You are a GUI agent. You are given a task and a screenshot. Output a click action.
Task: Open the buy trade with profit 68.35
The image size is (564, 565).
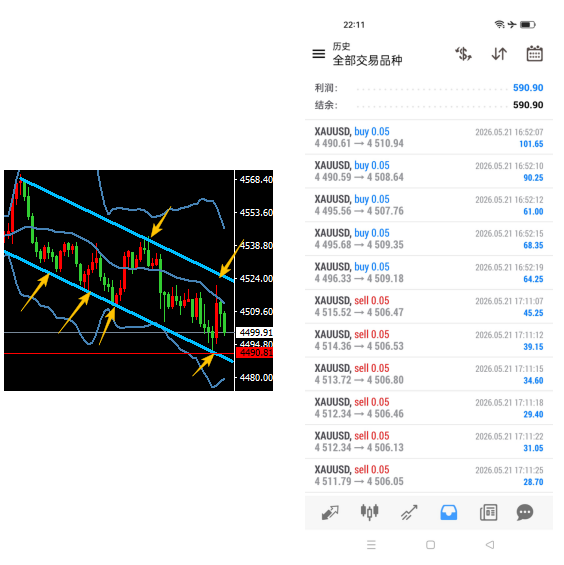pos(429,239)
